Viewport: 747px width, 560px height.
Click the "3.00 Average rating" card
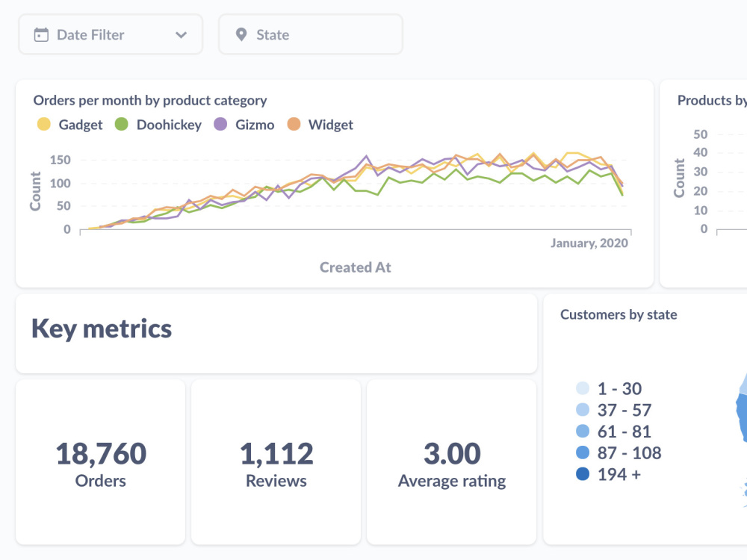451,461
